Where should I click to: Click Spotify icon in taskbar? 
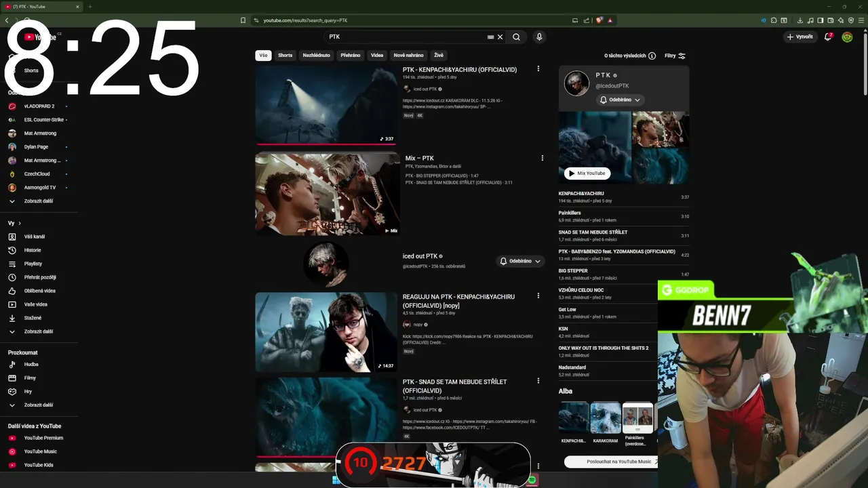pyautogui.click(x=532, y=480)
